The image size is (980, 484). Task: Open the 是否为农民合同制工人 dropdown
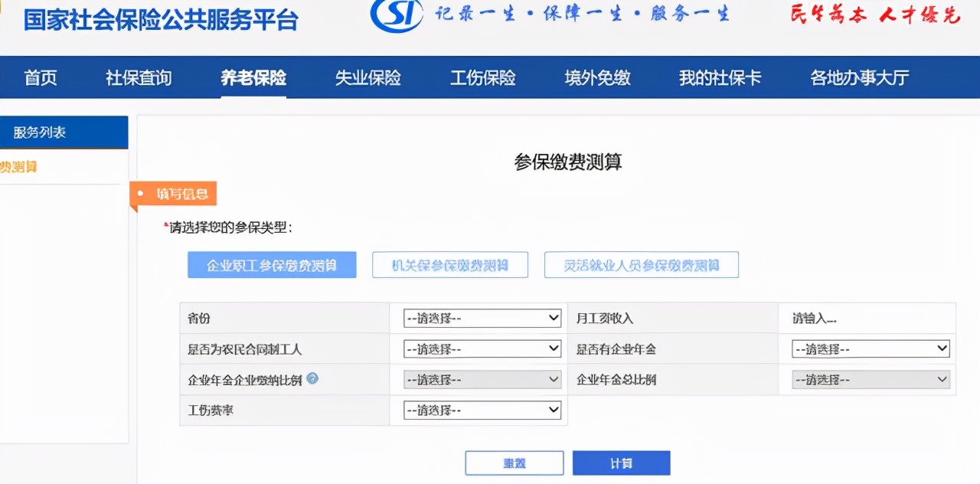[481, 348]
